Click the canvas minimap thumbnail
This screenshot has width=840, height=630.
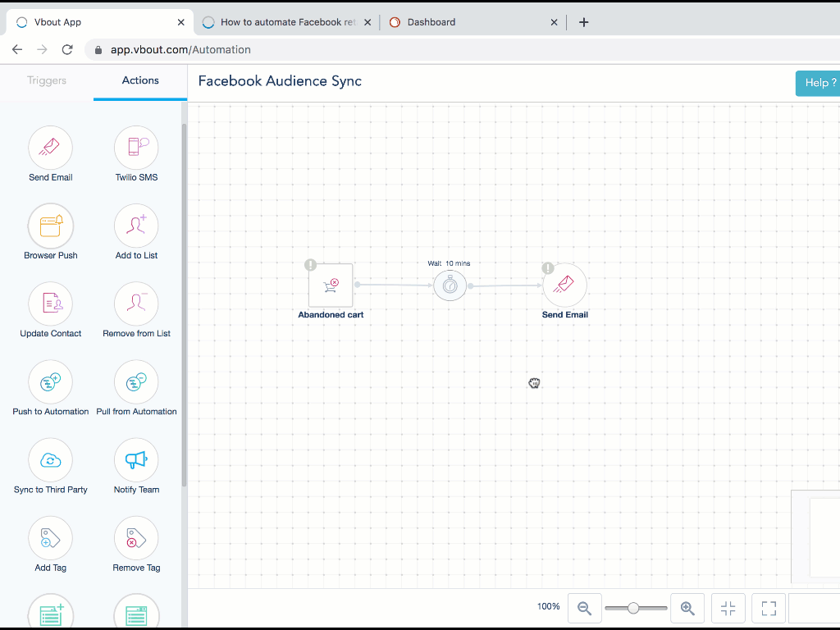coord(816,536)
